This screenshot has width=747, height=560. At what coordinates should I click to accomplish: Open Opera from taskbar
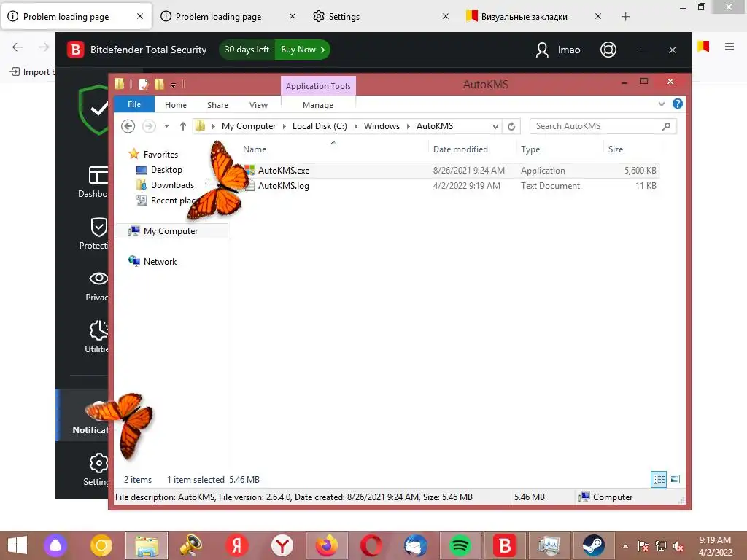371,545
